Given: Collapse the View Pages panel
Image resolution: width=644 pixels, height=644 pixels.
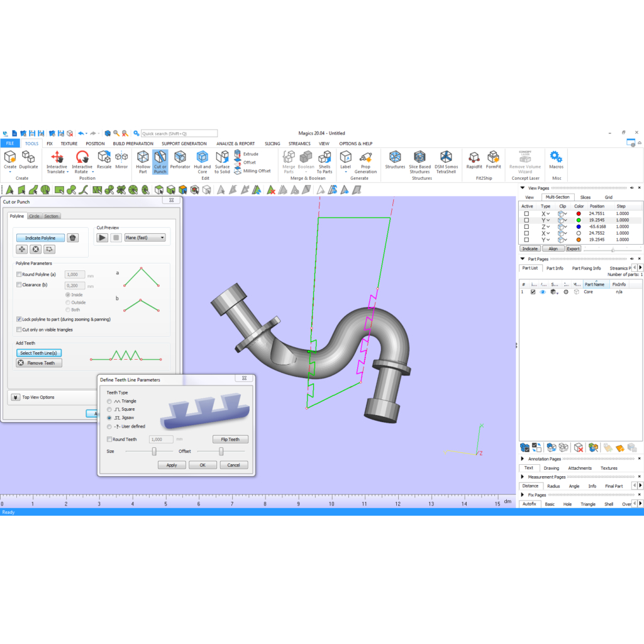Looking at the screenshot, I should 523,188.
